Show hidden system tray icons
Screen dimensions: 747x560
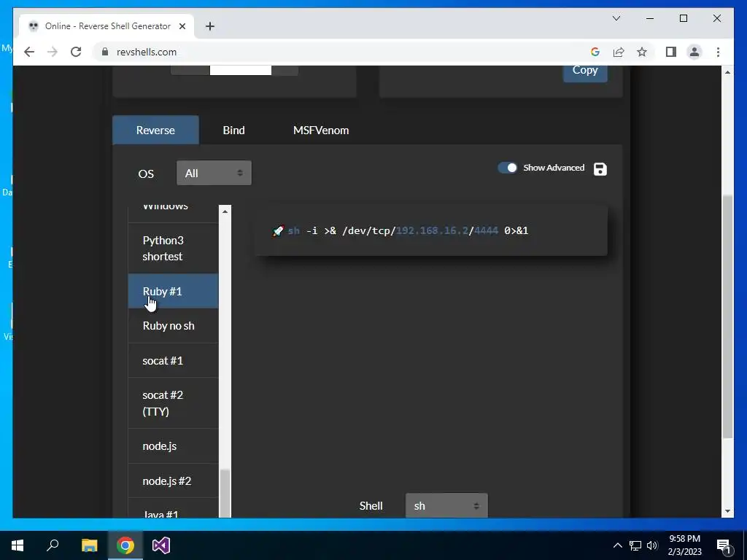click(617, 545)
